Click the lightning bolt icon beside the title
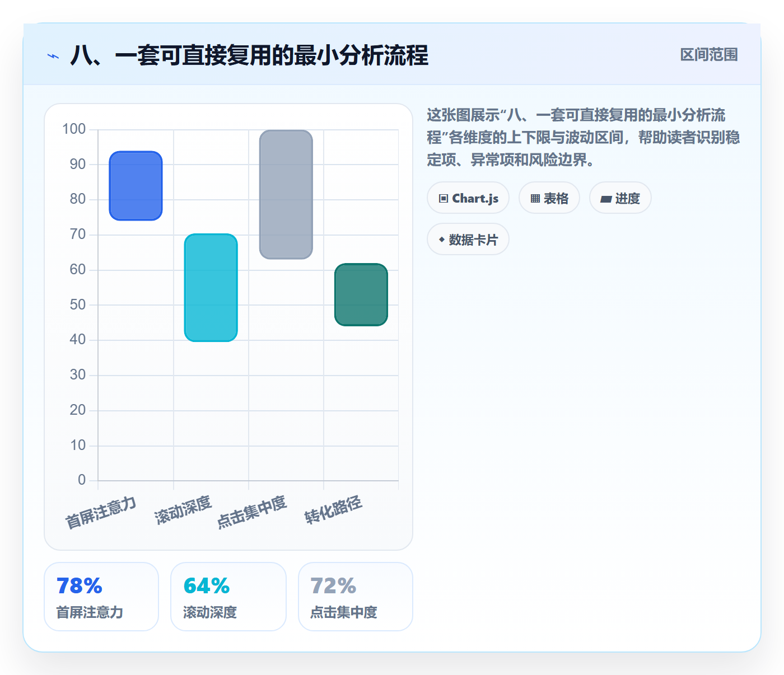 pyautogui.click(x=53, y=56)
